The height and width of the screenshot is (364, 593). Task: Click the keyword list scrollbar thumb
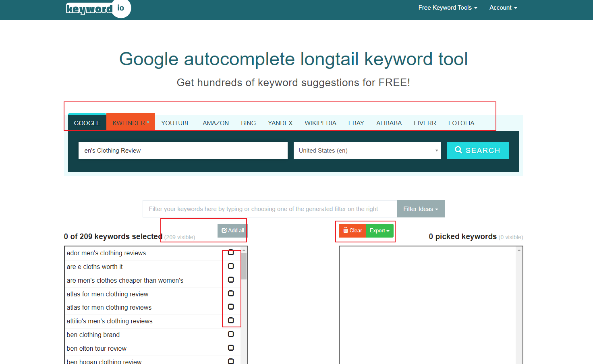click(244, 266)
